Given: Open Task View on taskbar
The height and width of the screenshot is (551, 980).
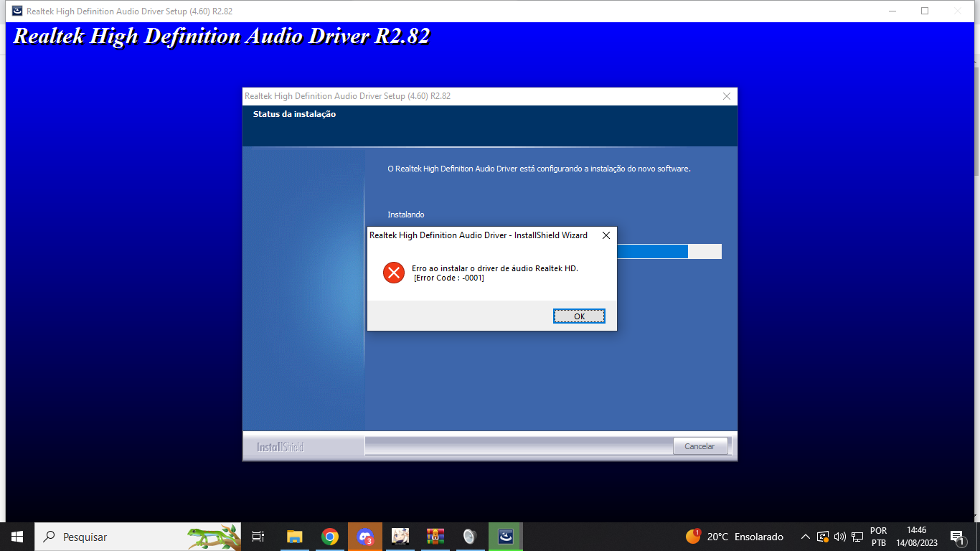Looking at the screenshot, I should (x=258, y=537).
